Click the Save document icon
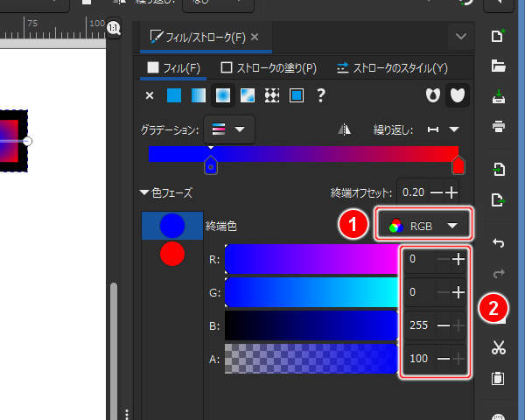 [x=499, y=96]
